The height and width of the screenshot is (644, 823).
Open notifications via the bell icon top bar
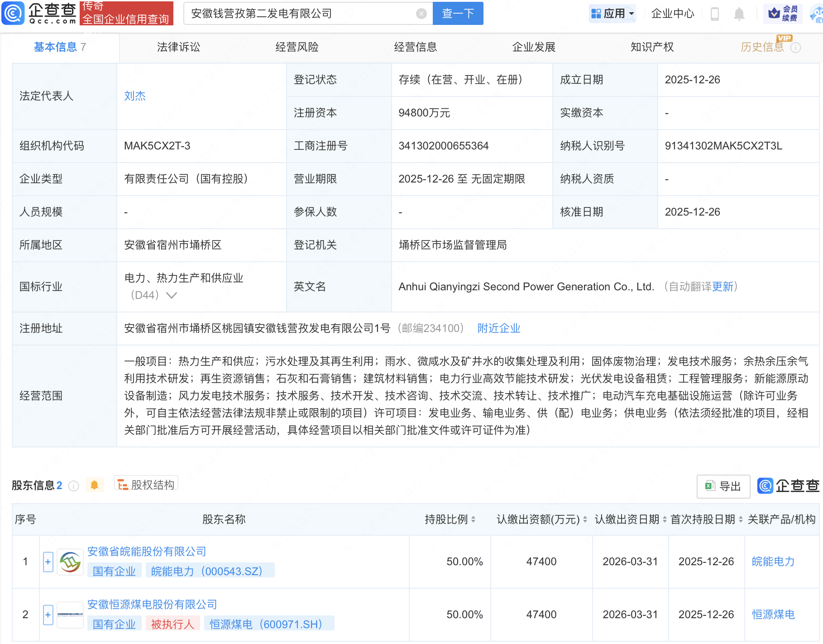coord(739,13)
